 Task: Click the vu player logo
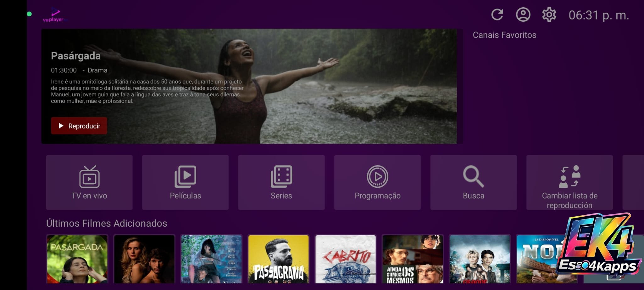[54, 15]
